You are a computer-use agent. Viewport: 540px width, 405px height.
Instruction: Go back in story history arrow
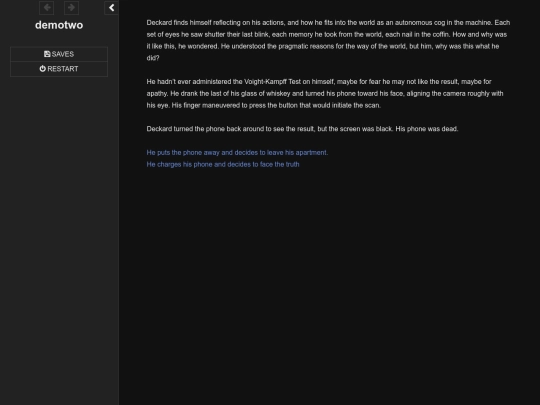tap(46, 8)
